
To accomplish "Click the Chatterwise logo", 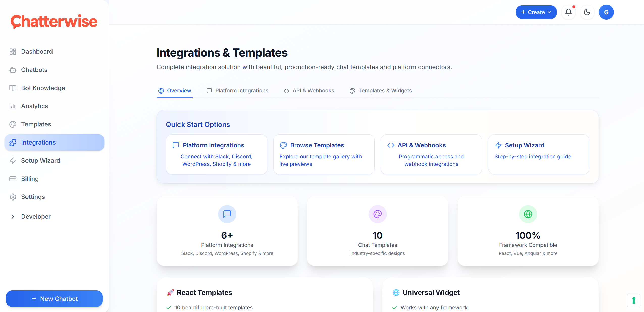I will (x=54, y=21).
